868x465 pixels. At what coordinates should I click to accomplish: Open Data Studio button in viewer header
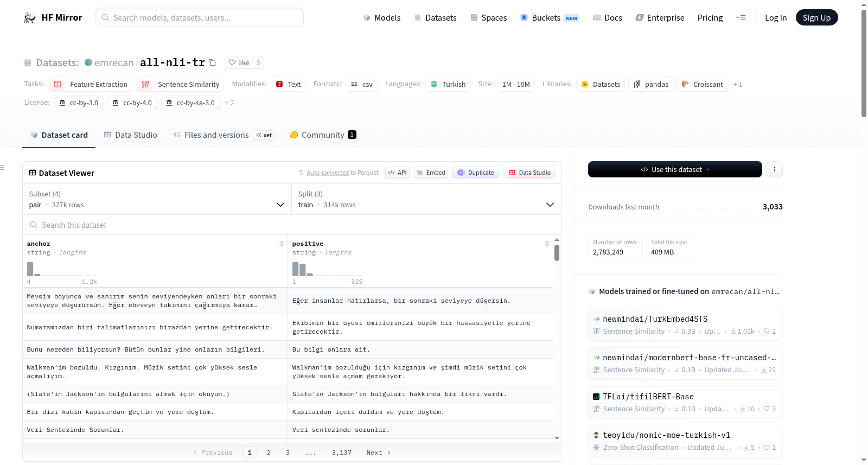pyautogui.click(x=529, y=173)
